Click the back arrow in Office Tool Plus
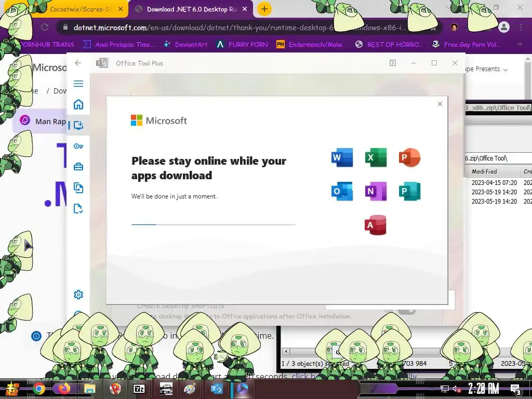Screen dimensions: 532x399 (x=78, y=63)
